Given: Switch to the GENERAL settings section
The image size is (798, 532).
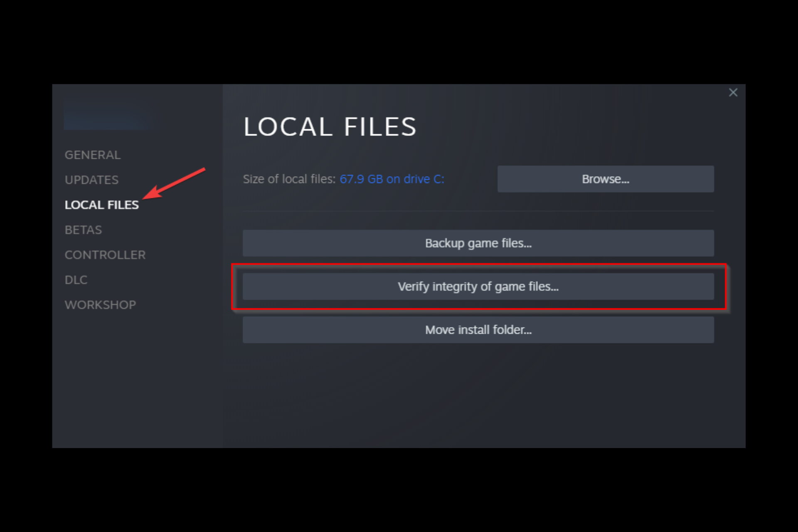Looking at the screenshot, I should 92,154.
